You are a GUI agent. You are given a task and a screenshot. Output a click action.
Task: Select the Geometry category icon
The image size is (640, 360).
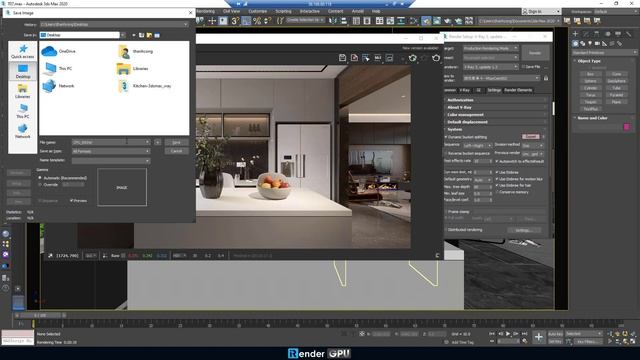coord(576,43)
